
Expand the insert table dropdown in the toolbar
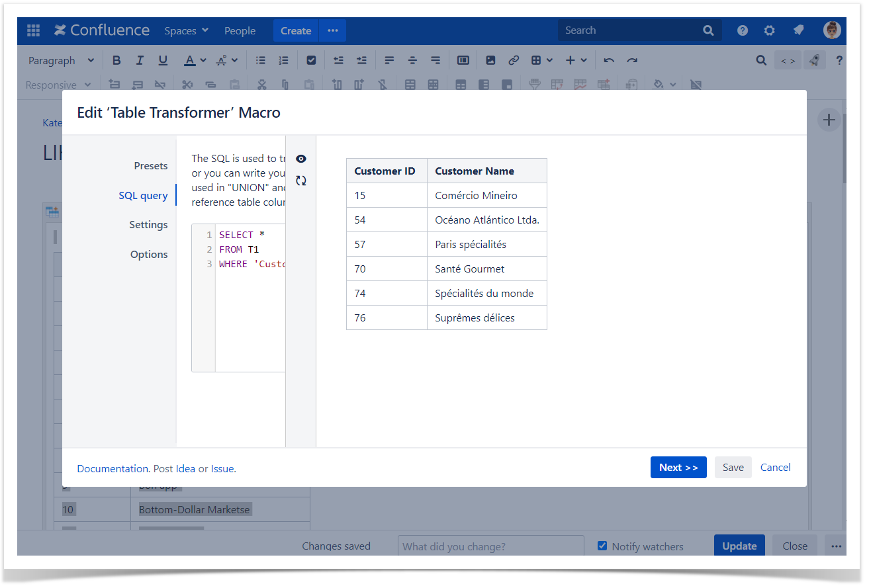(541, 60)
